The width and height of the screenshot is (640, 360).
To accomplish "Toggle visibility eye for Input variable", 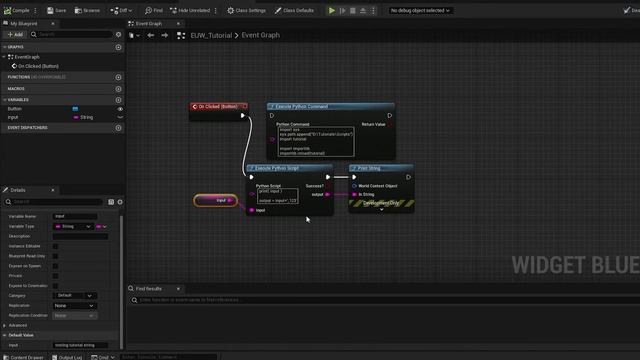I will point(120,117).
